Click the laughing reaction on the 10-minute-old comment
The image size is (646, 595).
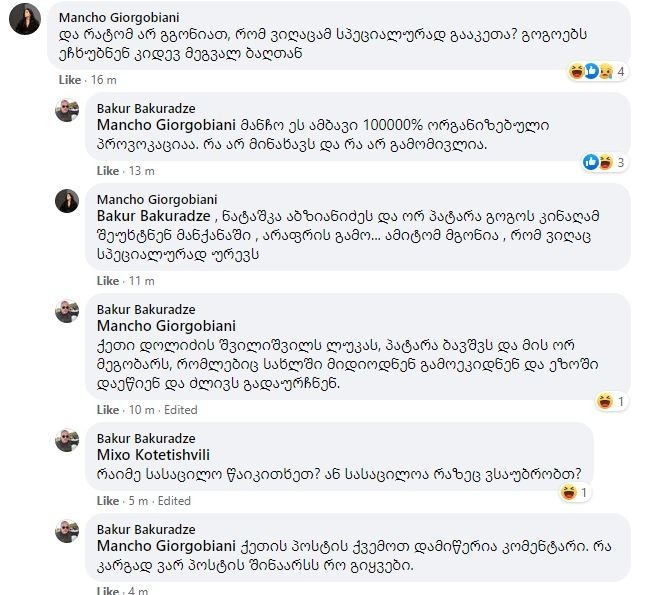604,402
